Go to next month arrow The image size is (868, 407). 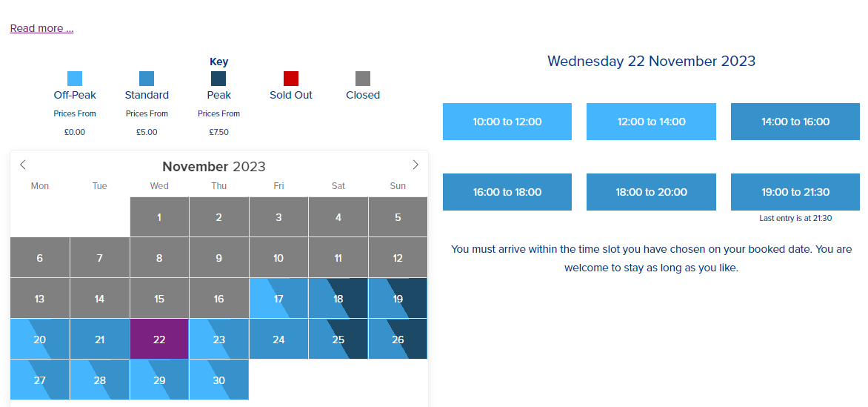415,165
